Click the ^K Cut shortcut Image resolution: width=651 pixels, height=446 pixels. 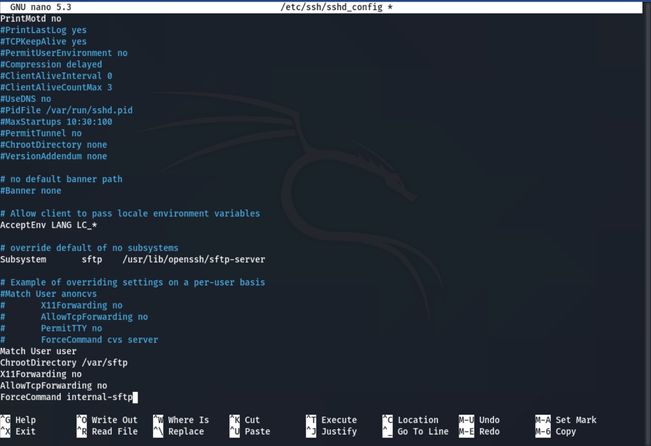click(x=245, y=420)
